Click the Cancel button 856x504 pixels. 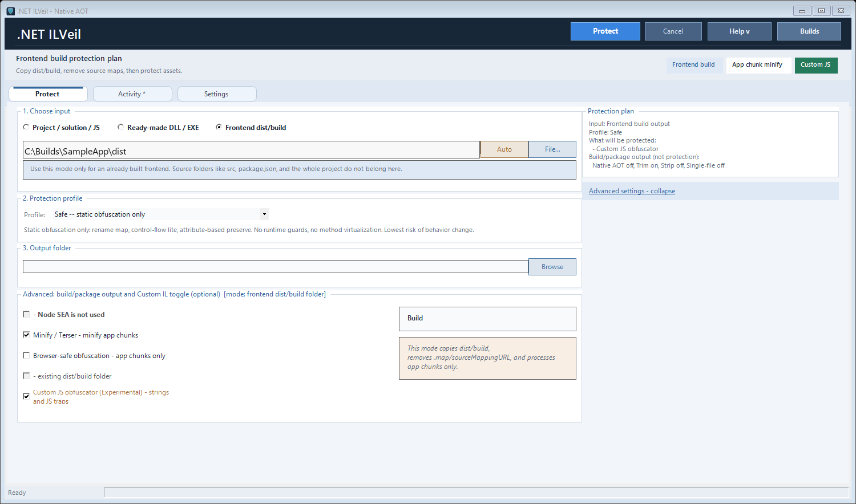click(x=673, y=31)
